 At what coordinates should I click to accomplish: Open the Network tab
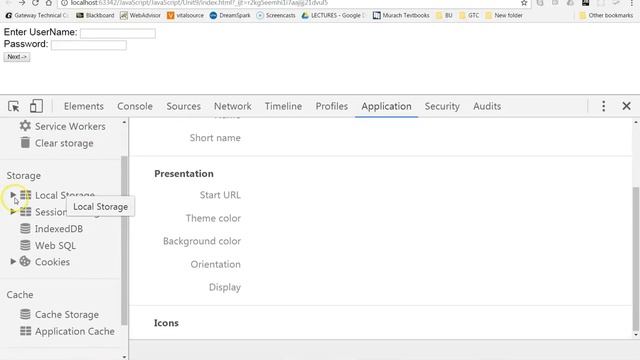[x=233, y=106]
